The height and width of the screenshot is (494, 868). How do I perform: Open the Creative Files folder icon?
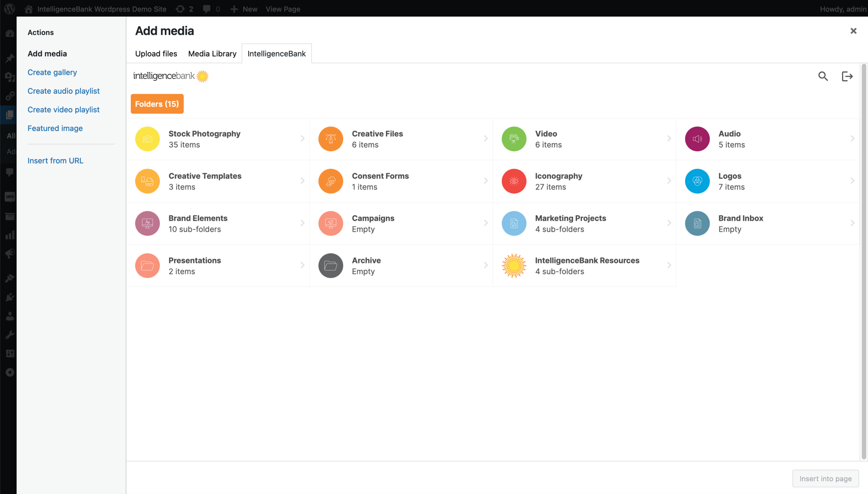[331, 139]
